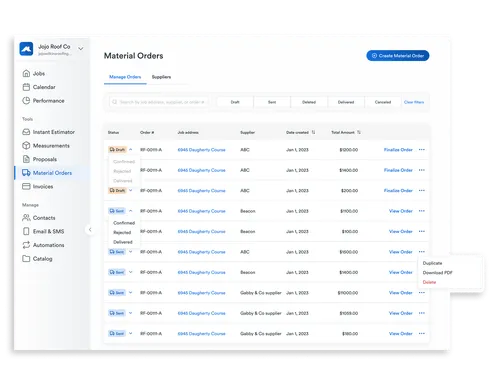Toggle the Deleted status filter
Screen dimensions: 500x387
[309, 102]
